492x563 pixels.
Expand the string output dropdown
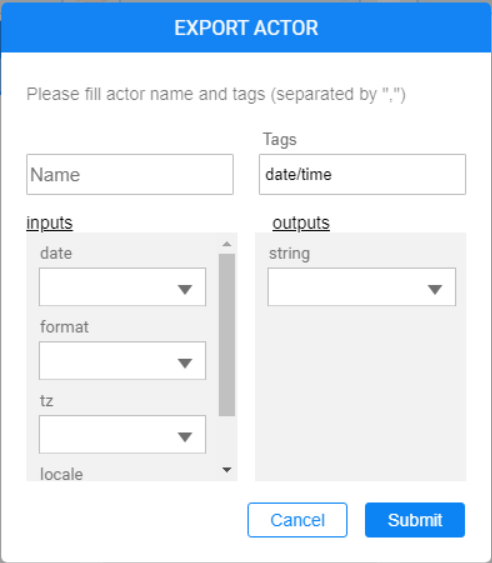362,287
